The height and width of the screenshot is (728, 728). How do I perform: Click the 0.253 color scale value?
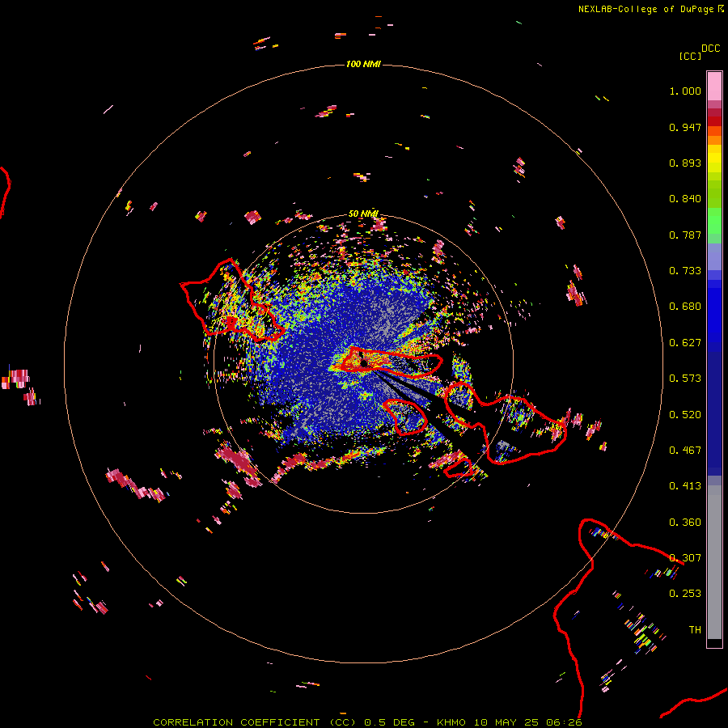[685, 594]
